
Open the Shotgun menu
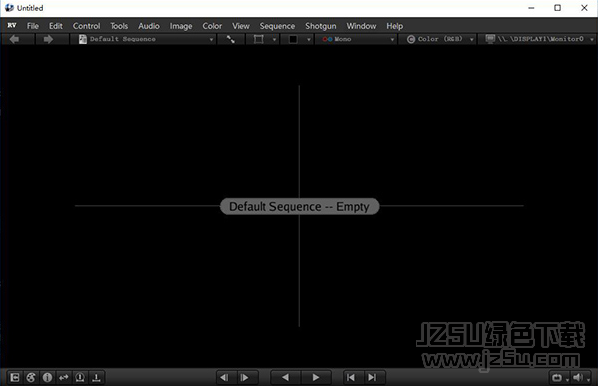coord(320,26)
